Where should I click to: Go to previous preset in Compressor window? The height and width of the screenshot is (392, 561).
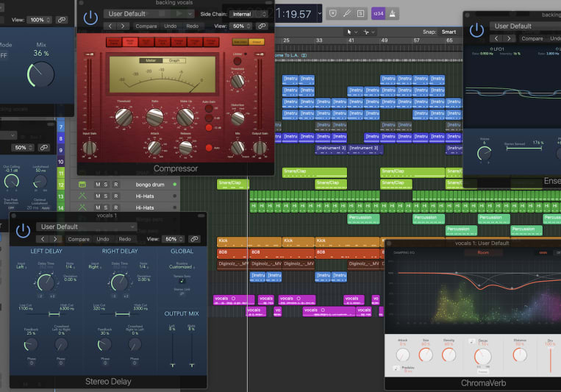(x=110, y=26)
